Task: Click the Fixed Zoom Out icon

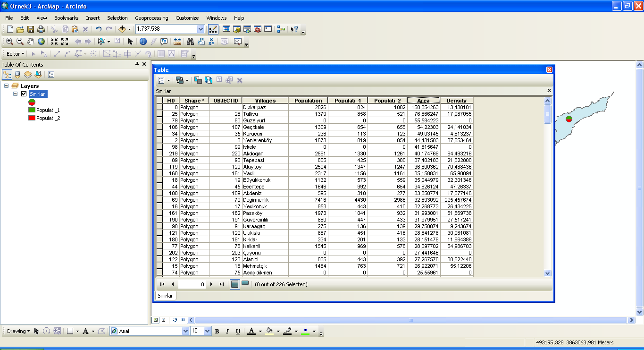Action: (65, 42)
